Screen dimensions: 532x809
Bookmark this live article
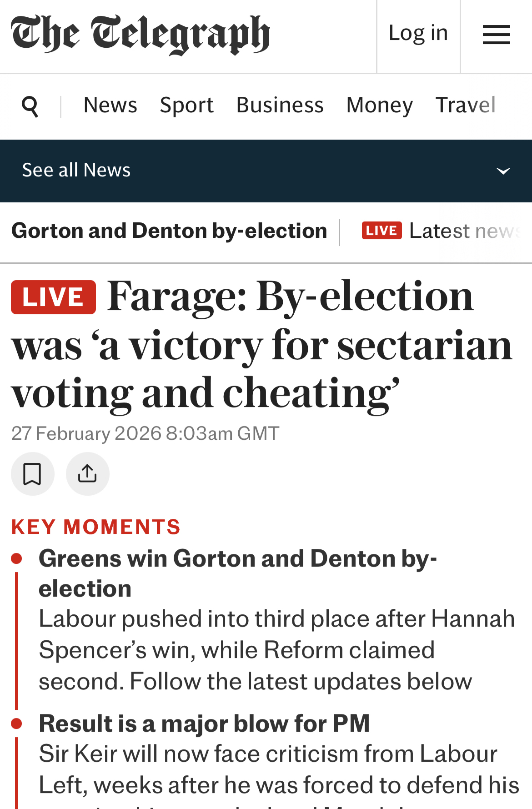coord(33,474)
